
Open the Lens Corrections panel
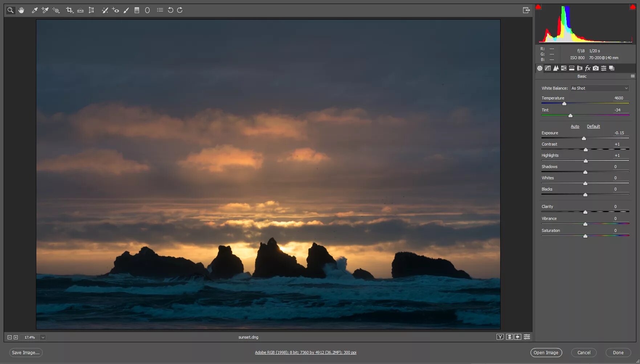click(579, 68)
